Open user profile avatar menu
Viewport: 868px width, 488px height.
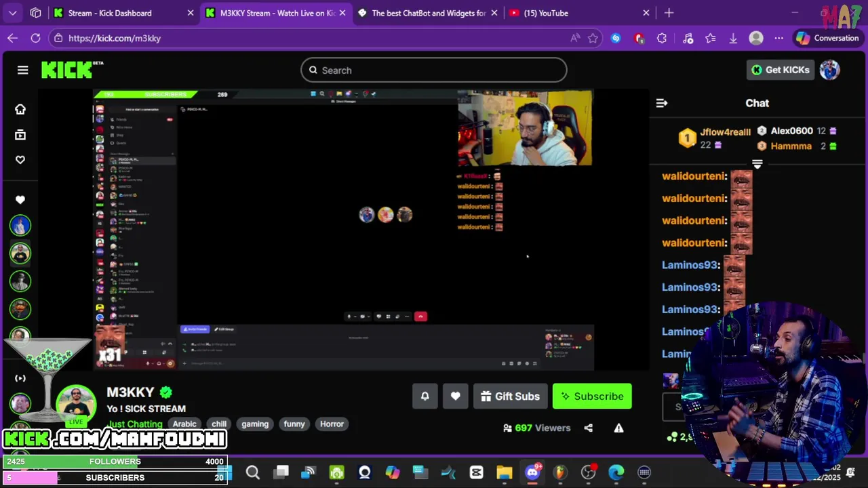(x=829, y=70)
